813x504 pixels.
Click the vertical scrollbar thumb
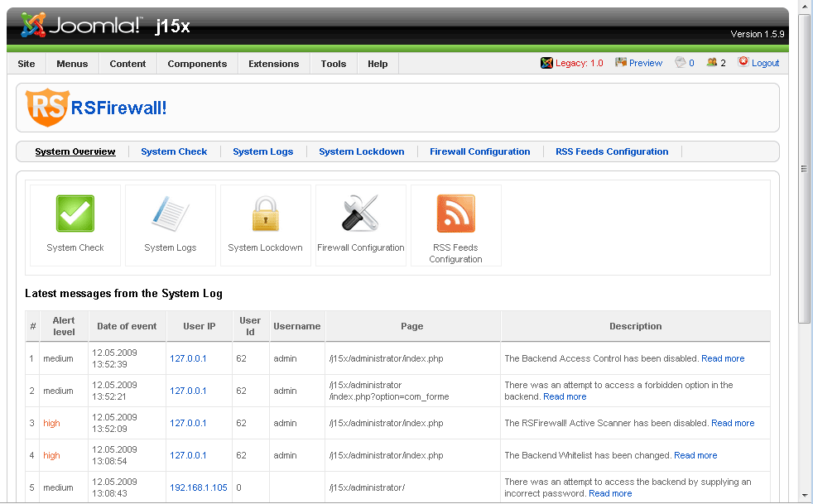(x=804, y=169)
